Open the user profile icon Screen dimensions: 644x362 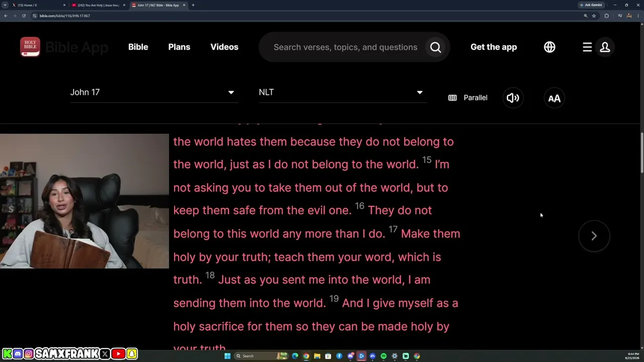pyautogui.click(x=605, y=47)
